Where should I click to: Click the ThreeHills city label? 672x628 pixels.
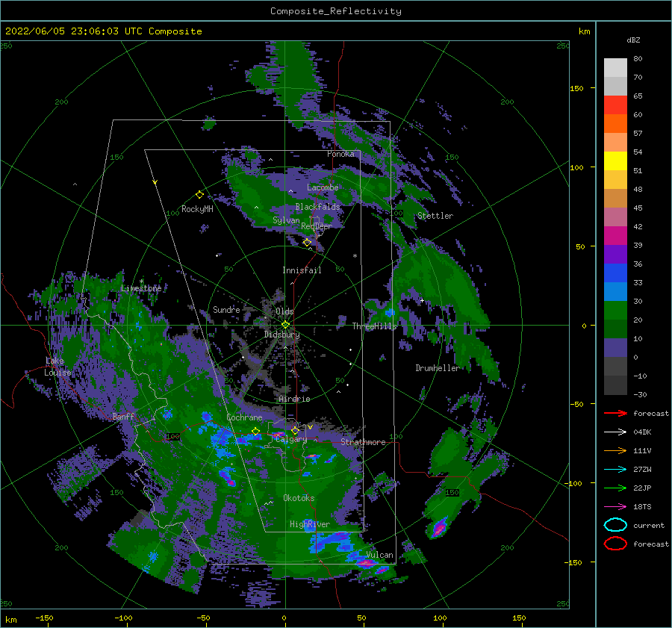tap(374, 326)
